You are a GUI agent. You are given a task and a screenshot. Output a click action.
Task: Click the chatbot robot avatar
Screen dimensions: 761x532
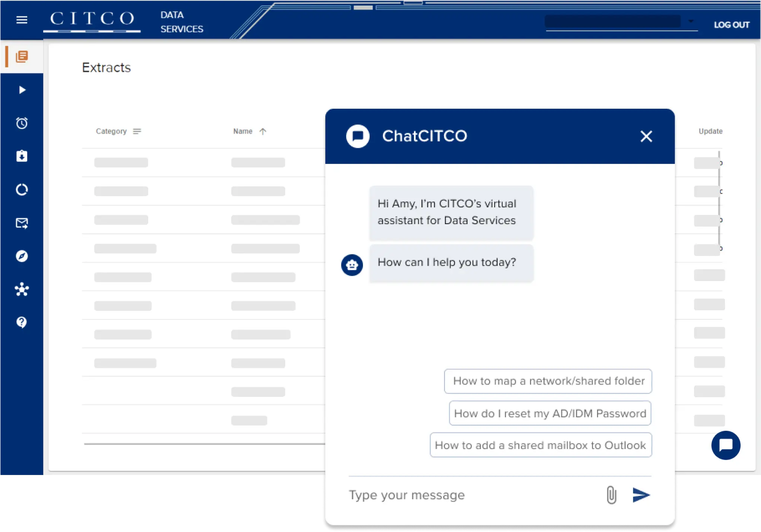[x=352, y=265]
